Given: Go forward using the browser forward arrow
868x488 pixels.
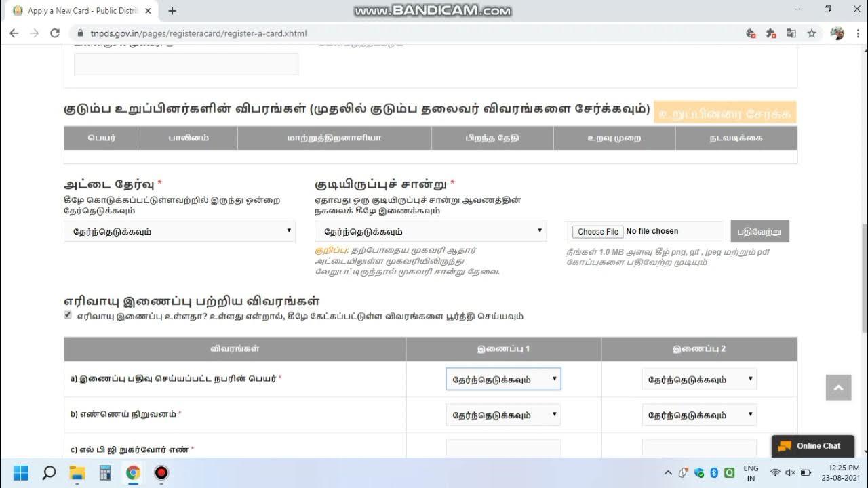Looking at the screenshot, I should [35, 33].
